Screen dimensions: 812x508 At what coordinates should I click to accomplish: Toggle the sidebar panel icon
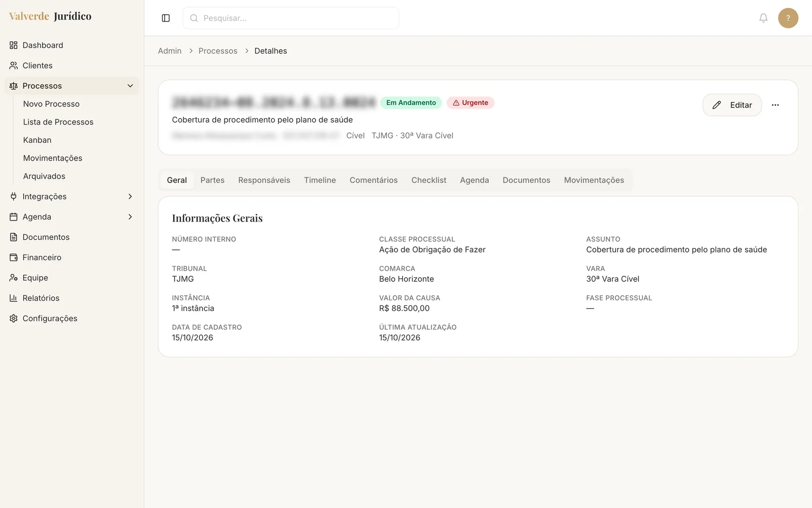coord(165,18)
